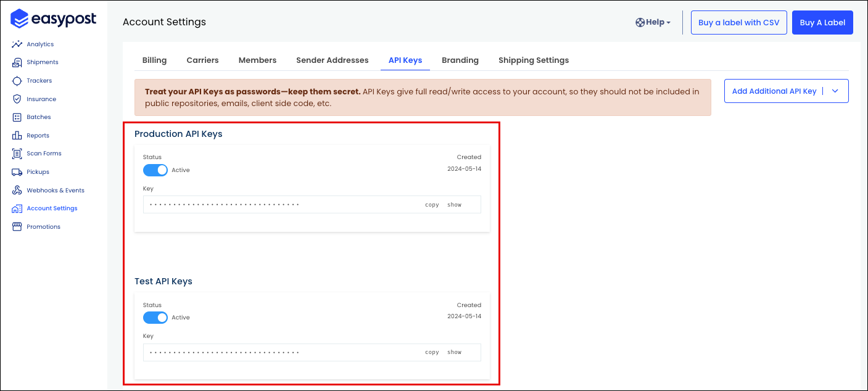Expand the Add Additional API Key chevron
The width and height of the screenshot is (868, 391).
(835, 91)
